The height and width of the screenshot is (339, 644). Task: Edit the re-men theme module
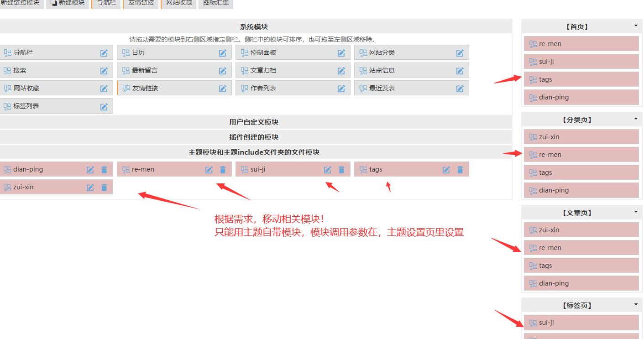(209, 170)
